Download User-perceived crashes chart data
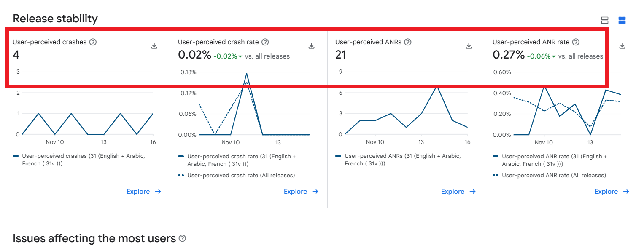Screen dimensions: 644x248 pyautogui.click(x=154, y=46)
